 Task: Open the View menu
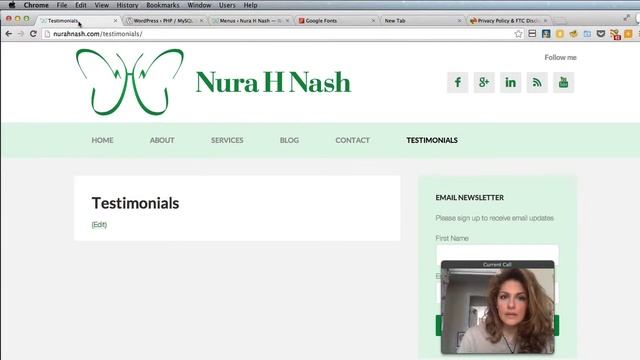coord(102,5)
